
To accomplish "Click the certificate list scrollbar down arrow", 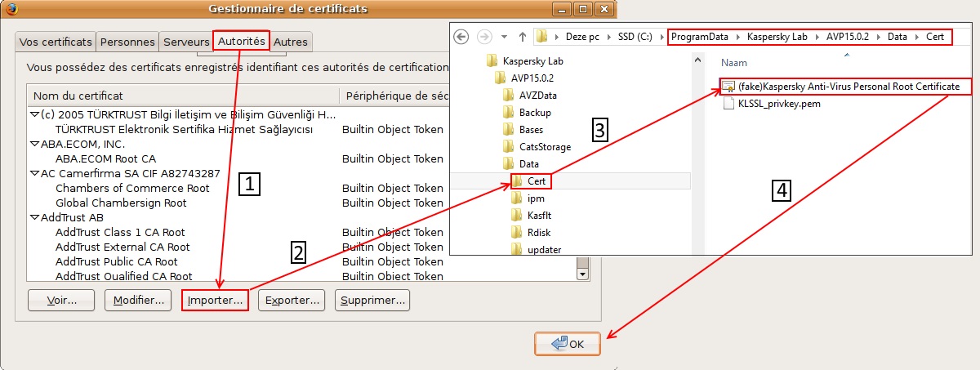I will coord(582,274).
